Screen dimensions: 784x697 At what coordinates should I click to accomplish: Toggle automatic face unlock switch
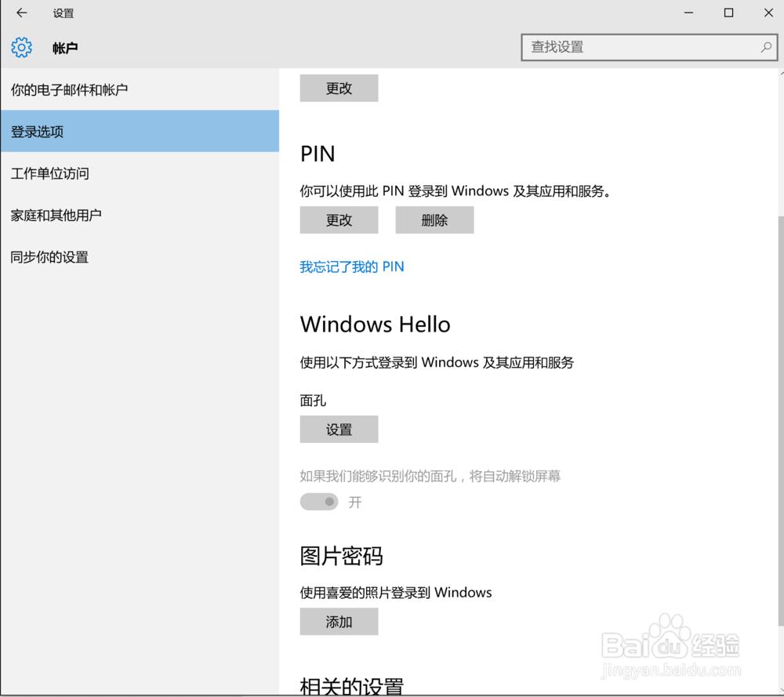pyautogui.click(x=319, y=502)
